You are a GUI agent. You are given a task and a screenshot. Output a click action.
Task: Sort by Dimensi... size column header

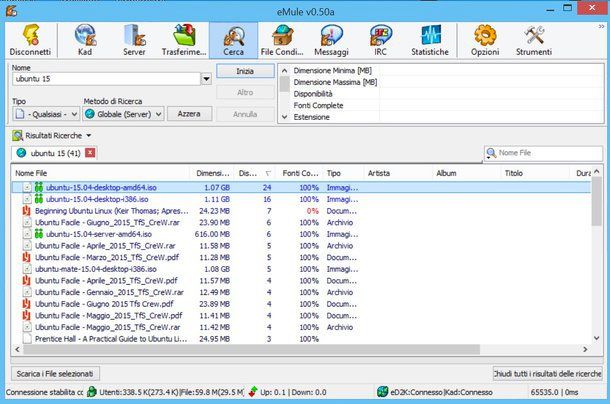click(212, 173)
